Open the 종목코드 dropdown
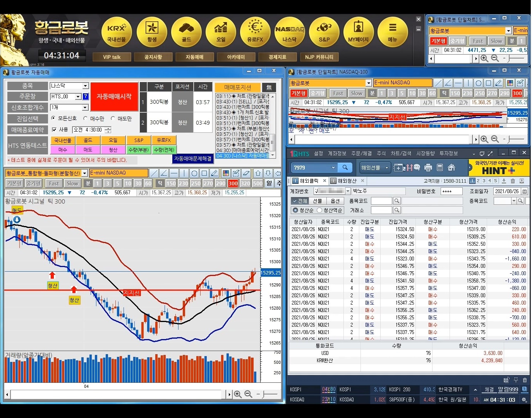 [x=514, y=201]
